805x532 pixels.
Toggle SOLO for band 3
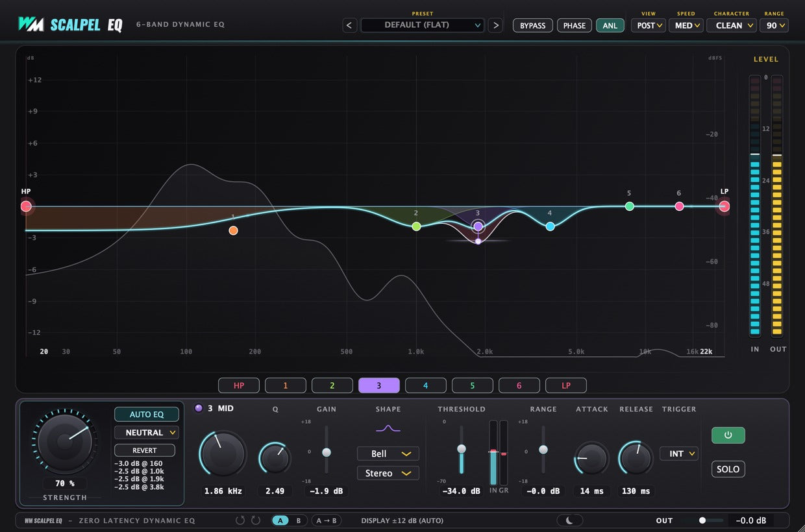(728, 469)
